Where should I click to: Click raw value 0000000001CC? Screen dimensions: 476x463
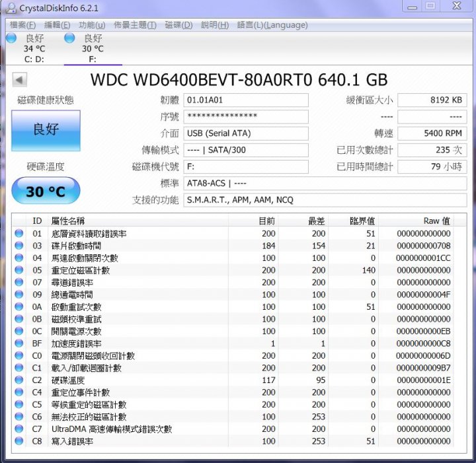tap(423, 258)
